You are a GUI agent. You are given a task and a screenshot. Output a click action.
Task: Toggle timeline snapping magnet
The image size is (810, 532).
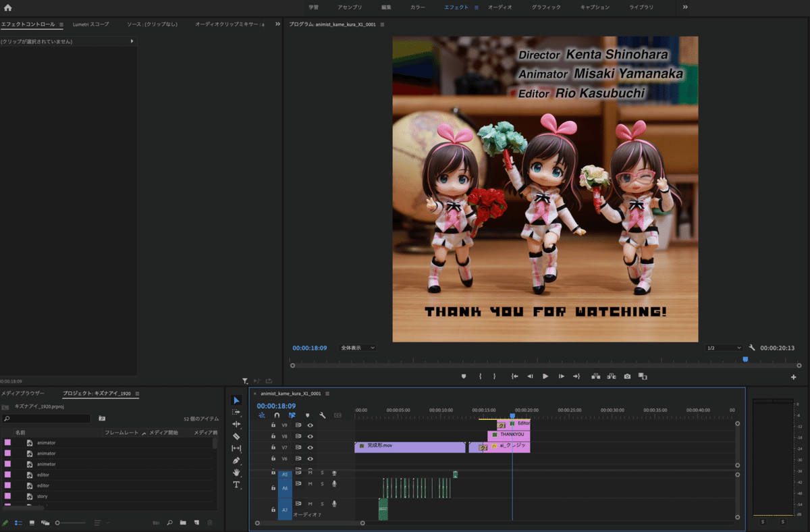coord(277,415)
